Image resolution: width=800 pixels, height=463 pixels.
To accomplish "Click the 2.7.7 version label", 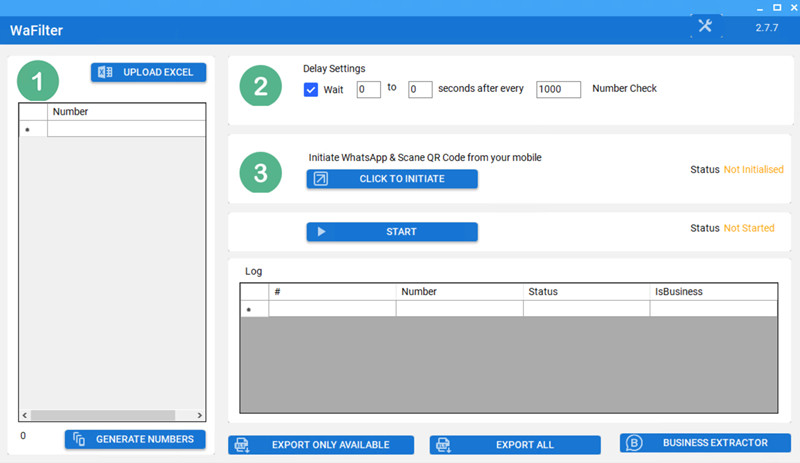I will pyautogui.click(x=767, y=28).
